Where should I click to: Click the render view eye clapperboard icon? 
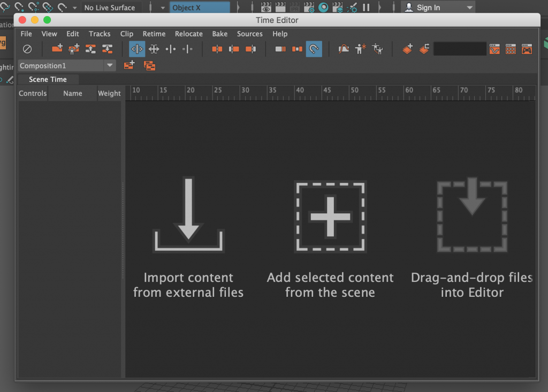[x=266, y=7]
